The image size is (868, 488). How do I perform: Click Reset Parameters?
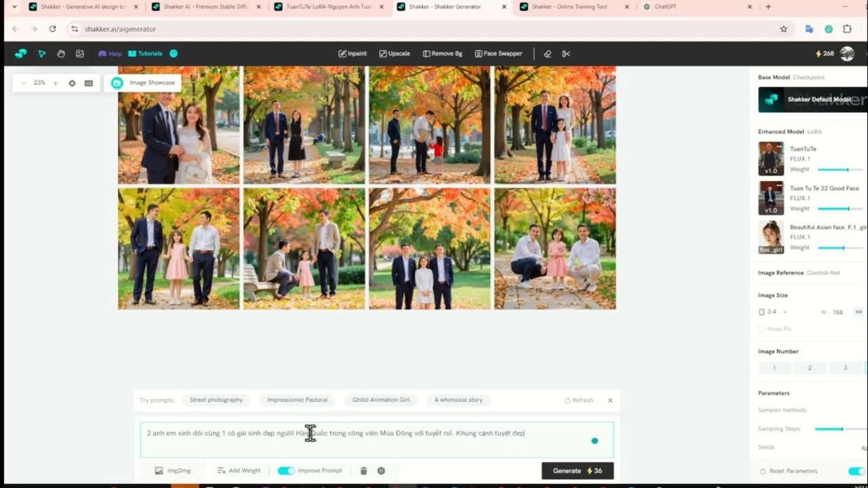788,471
